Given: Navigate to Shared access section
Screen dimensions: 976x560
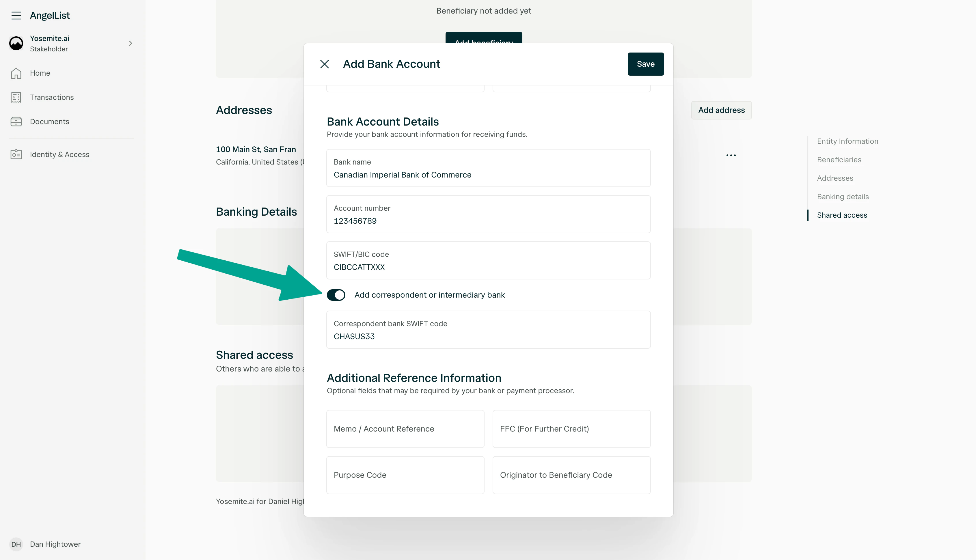Looking at the screenshot, I should 842,215.
